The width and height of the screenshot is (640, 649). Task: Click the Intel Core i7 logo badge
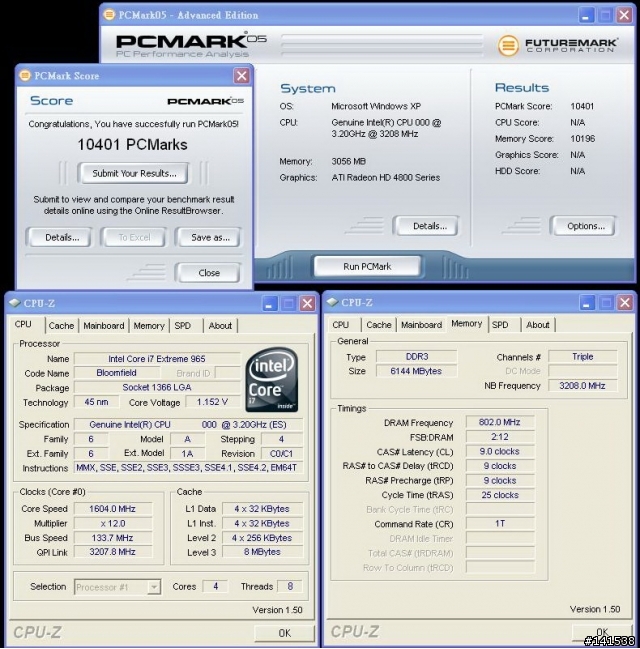[x=272, y=380]
